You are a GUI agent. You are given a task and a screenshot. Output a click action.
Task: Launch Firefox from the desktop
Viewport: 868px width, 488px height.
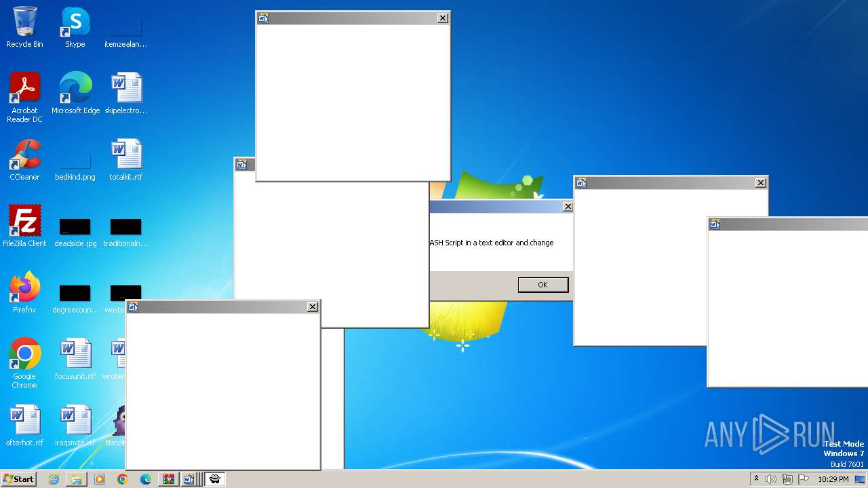pos(24,293)
